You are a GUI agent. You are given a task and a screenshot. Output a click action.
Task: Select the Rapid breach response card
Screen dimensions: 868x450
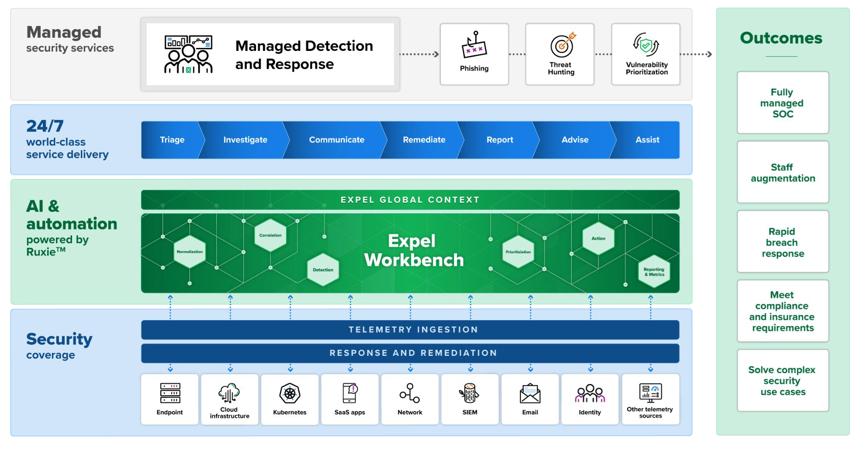pyautogui.click(x=783, y=242)
